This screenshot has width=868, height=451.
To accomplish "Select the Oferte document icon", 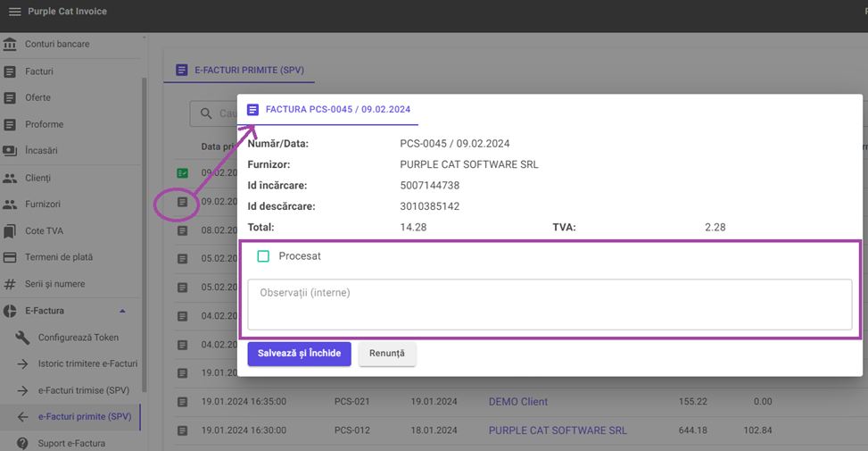I will click(10, 97).
